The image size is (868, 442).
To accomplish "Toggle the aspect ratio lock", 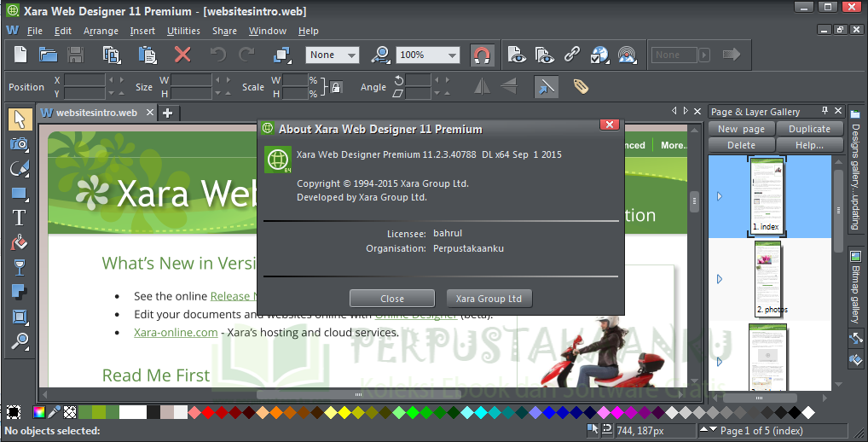I will pyautogui.click(x=336, y=87).
